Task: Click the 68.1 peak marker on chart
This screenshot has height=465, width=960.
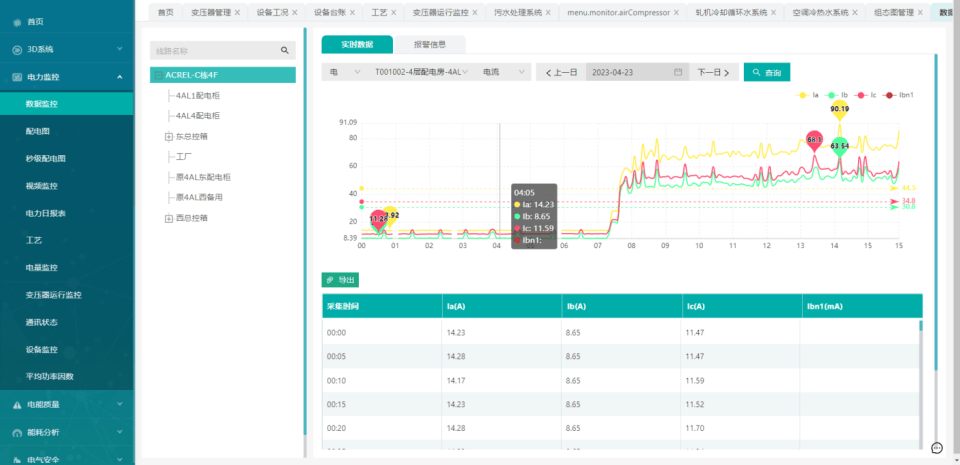Action: tap(814, 140)
